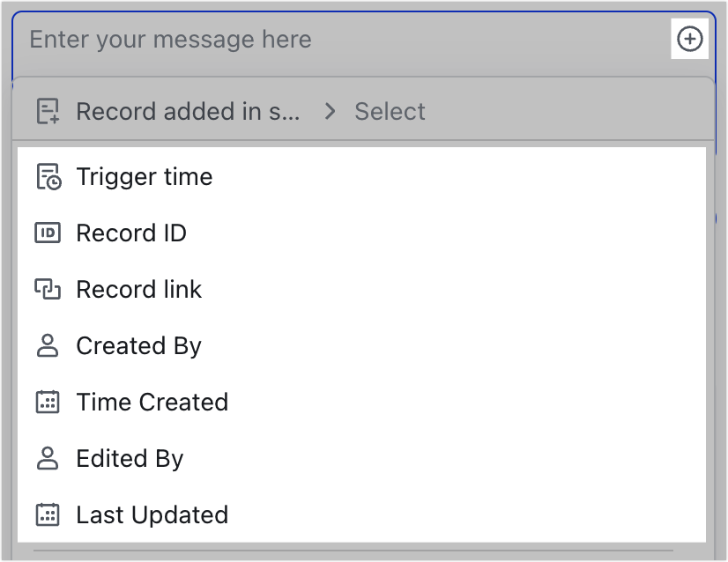The image size is (728, 562).
Task: Expand the chevron after Record added
Action: tap(330, 111)
